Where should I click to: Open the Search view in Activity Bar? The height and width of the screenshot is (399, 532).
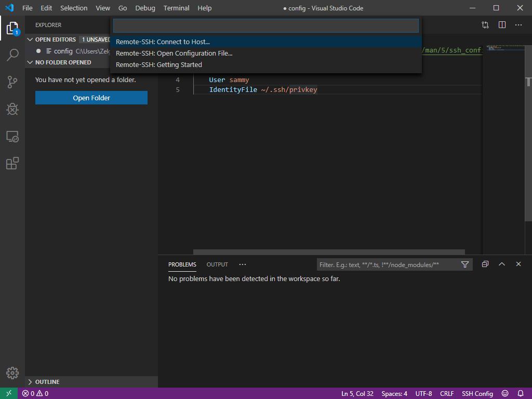click(12, 55)
